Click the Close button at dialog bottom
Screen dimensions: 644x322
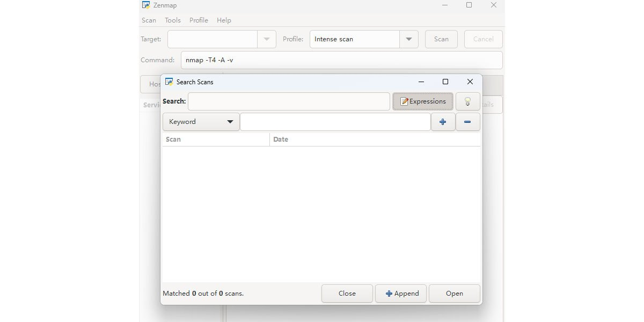pos(347,294)
